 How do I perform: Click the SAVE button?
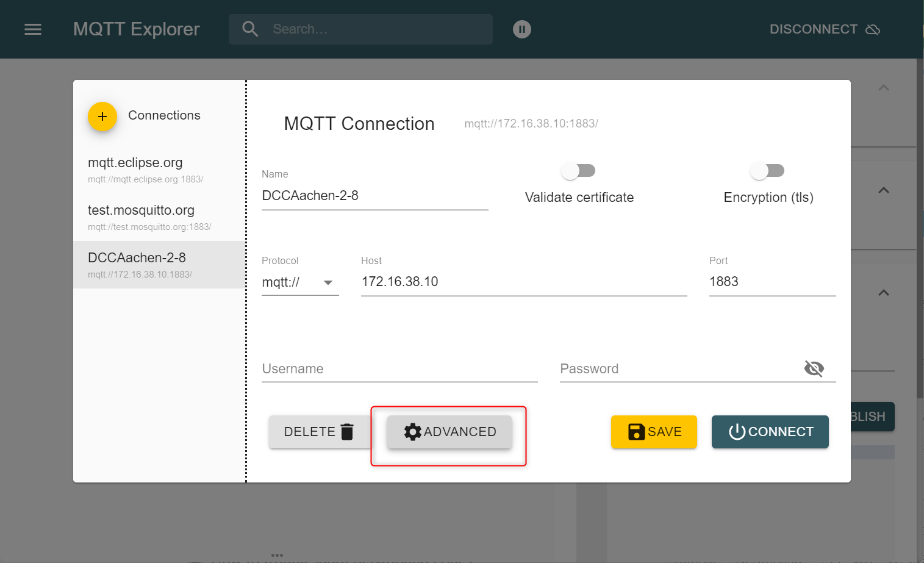click(x=654, y=432)
